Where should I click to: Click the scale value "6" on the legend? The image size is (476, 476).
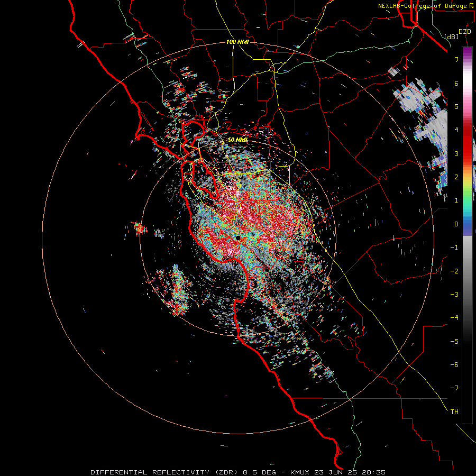tap(456, 83)
